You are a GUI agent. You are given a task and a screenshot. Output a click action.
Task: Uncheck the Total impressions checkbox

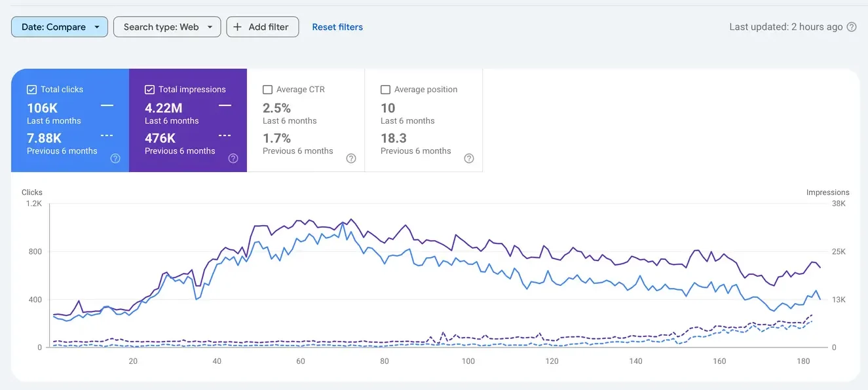click(149, 90)
